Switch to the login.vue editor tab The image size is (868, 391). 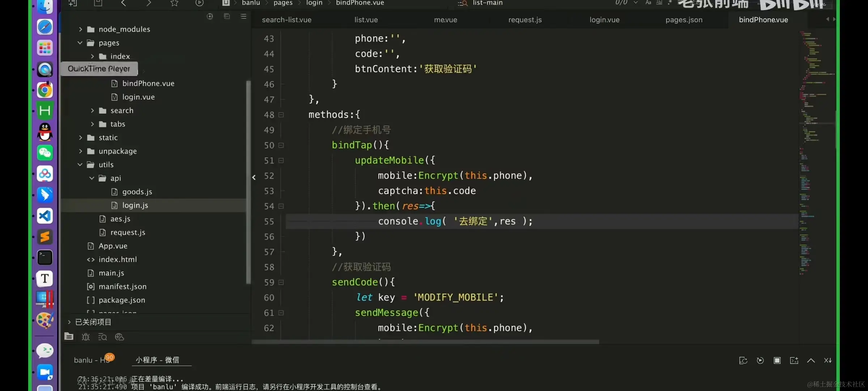[604, 20]
